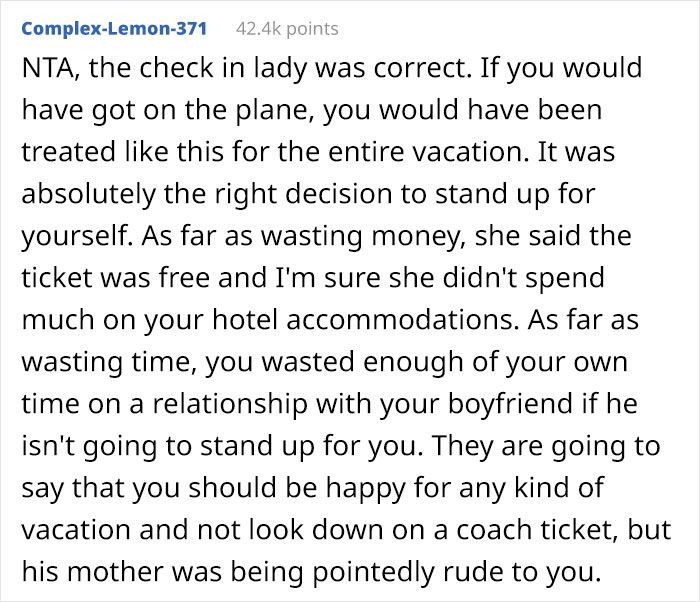
Task: Click the line starting 'isn't going to stand'
Action: point(341,446)
